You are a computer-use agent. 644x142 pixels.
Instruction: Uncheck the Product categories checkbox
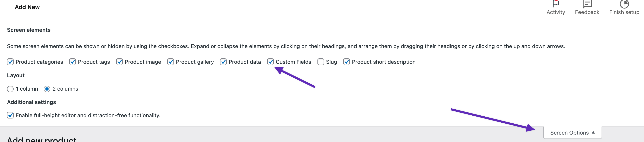point(10,62)
